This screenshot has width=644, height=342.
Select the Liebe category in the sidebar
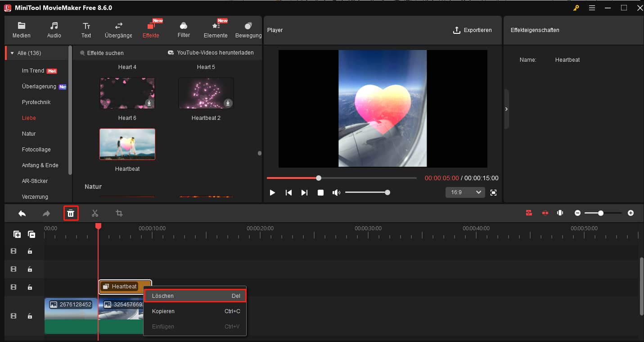click(28, 118)
